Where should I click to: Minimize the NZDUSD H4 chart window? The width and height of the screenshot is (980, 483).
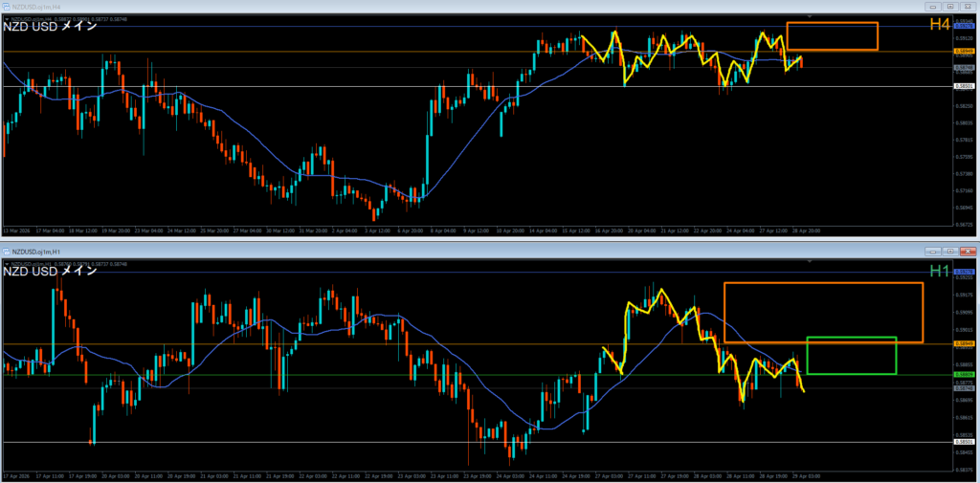point(933,7)
